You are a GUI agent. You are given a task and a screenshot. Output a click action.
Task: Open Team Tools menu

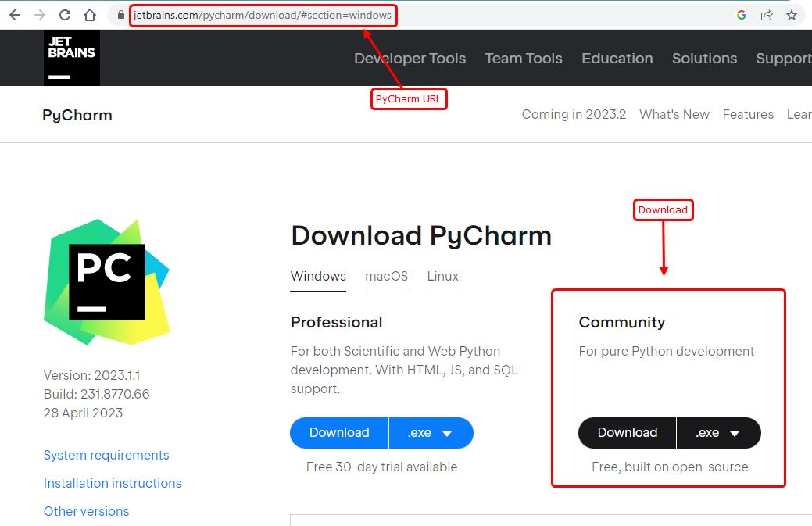click(524, 59)
